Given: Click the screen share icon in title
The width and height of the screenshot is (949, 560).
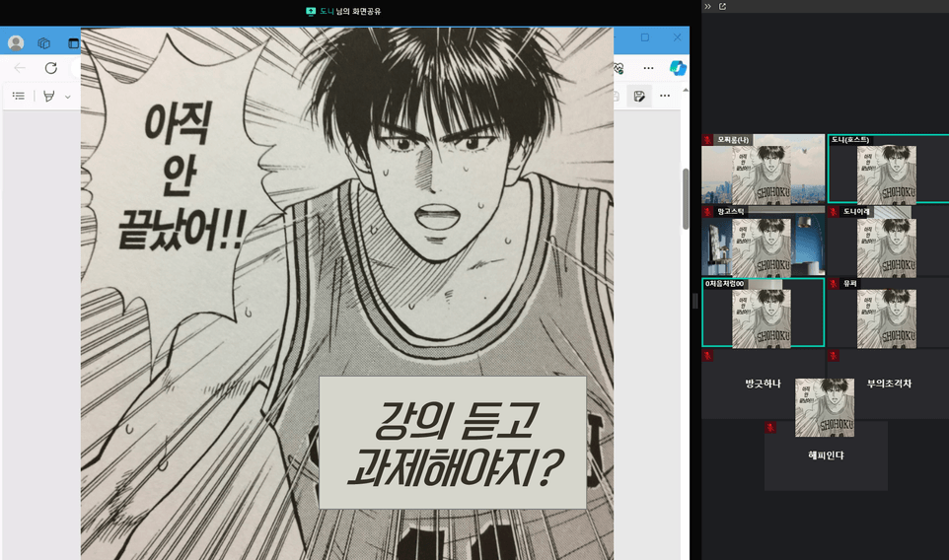Looking at the screenshot, I should click(311, 11).
